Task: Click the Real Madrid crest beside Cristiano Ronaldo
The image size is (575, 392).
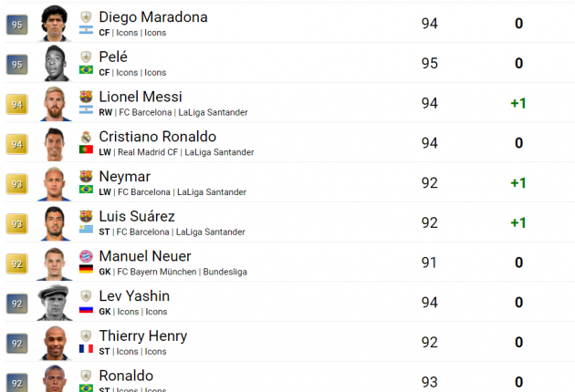Action: tap(86, 137)
